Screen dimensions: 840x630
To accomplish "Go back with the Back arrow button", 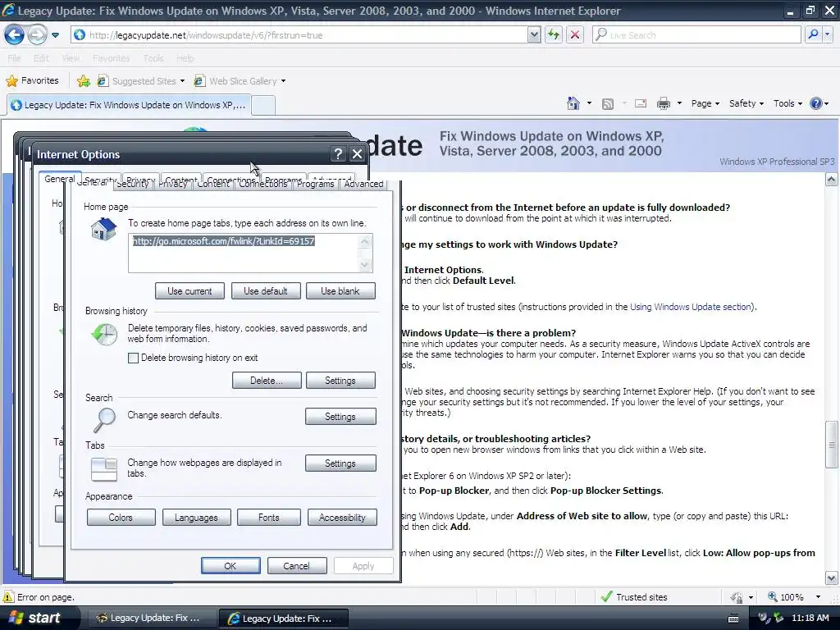I will (14, 35).
